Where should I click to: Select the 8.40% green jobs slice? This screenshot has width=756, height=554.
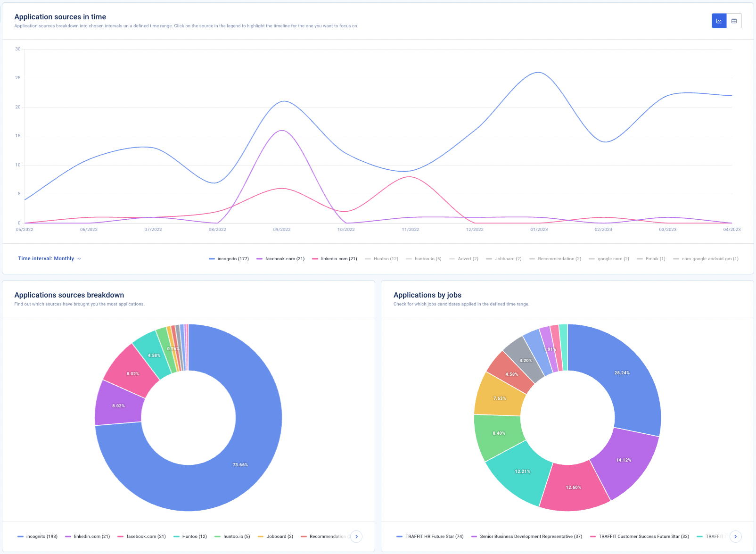tap(499, 433)
